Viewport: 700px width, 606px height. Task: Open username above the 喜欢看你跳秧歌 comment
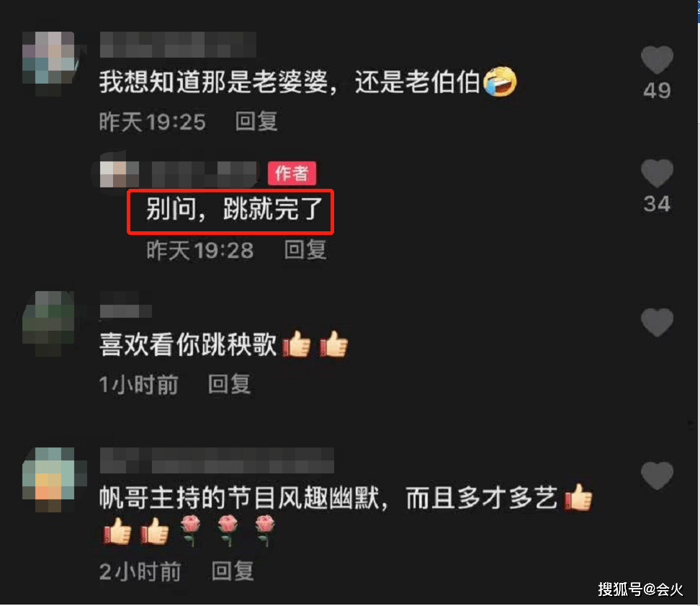pyautogui.click(x=125, y=306)
